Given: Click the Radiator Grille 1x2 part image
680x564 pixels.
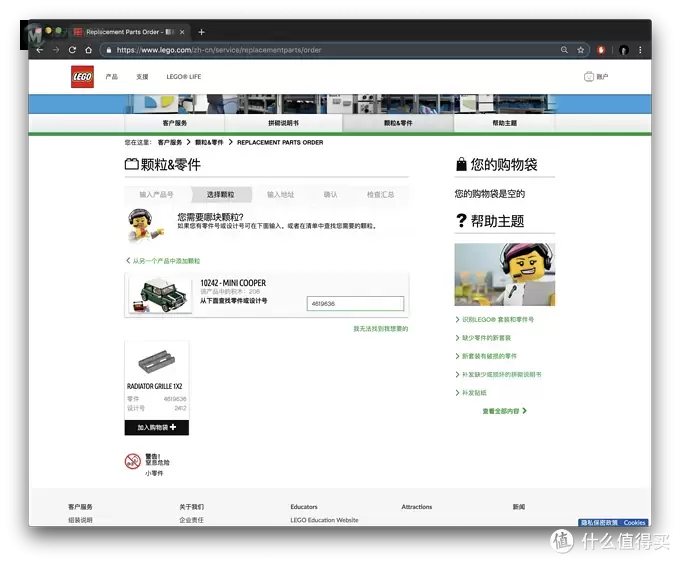Looking at the screenshot, I should (157, 362).
